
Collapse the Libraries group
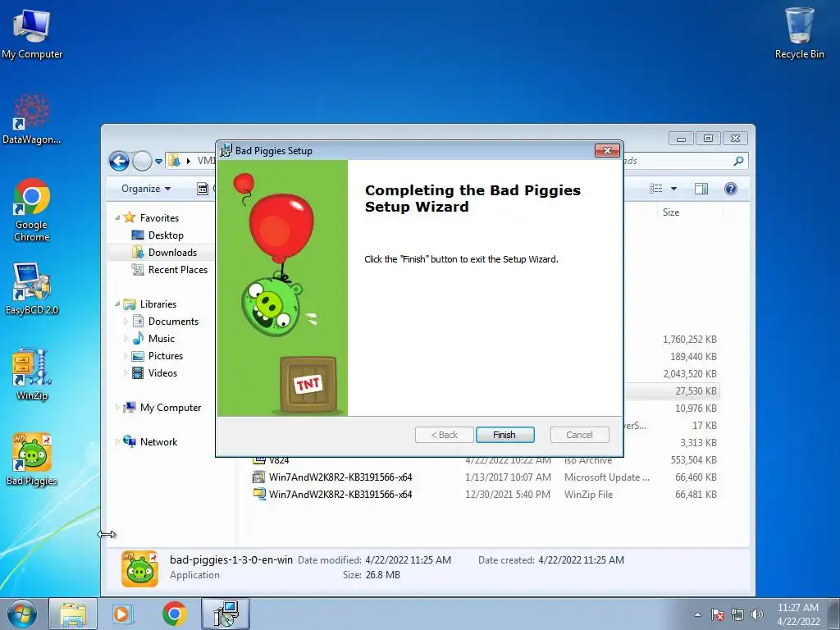[117, 304]
